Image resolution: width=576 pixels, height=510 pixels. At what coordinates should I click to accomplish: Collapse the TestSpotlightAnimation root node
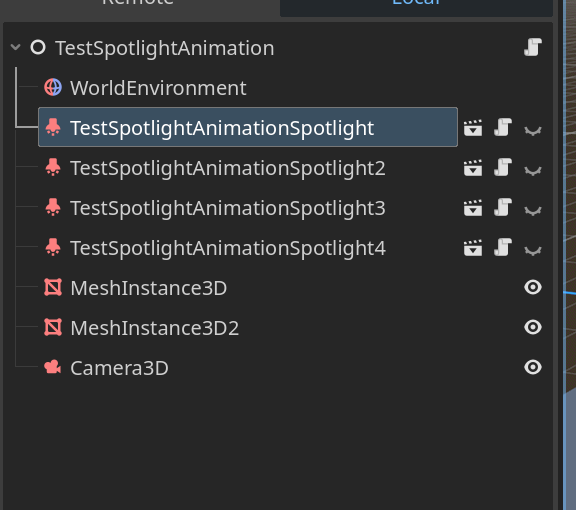click(x=16, y=47)
